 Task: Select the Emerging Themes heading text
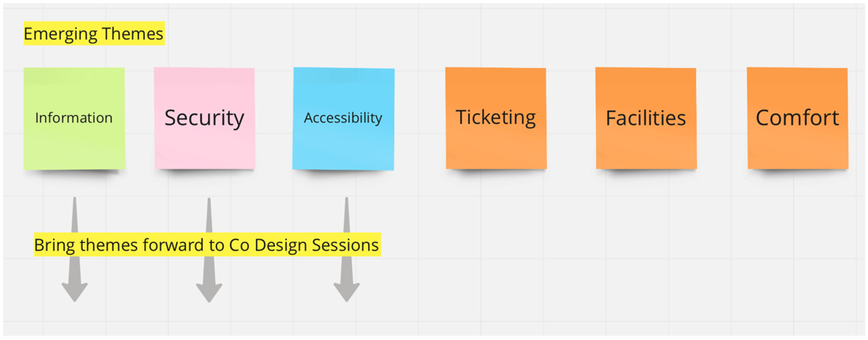click(94, 34)
